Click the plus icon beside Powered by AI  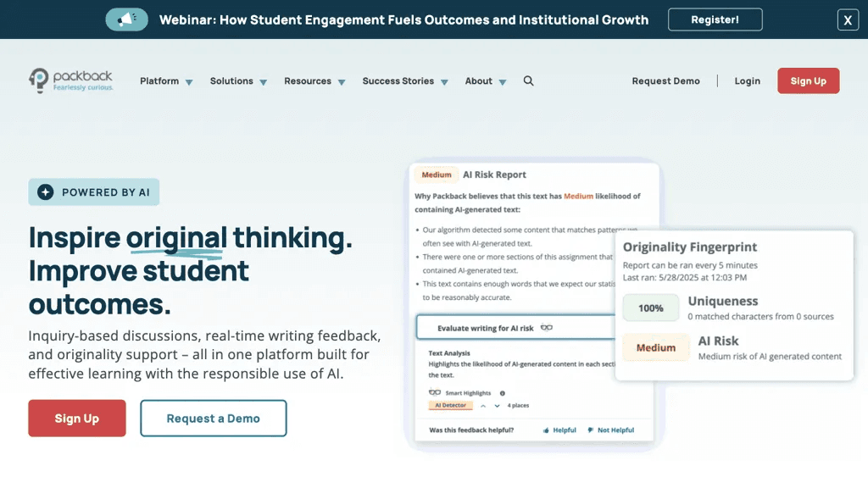click(46, 192)
